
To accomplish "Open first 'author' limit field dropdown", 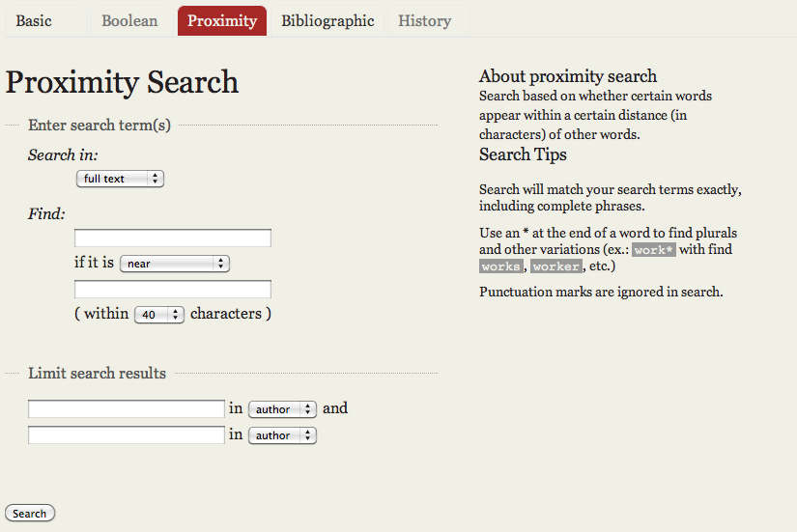I will pyautogui.click(x=282, y=409).
